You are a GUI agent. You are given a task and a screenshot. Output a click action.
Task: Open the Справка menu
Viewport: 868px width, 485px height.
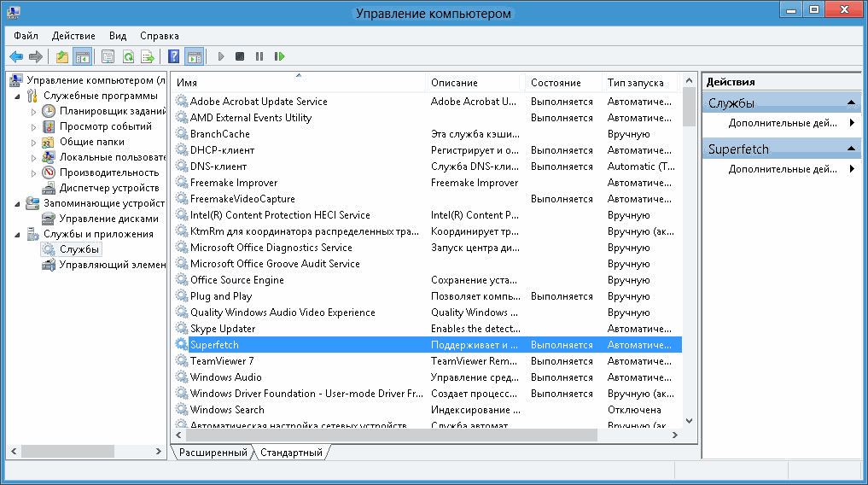[160, 35]
